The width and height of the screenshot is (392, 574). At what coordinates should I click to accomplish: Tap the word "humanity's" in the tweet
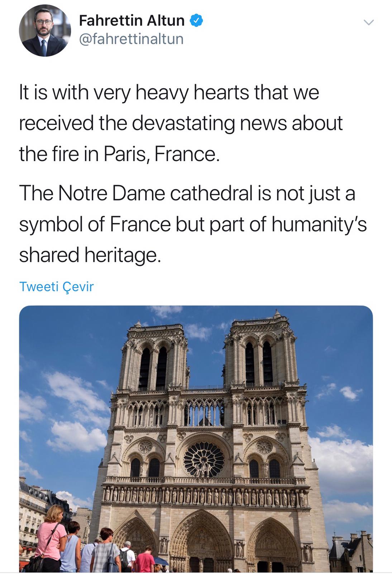319,224
